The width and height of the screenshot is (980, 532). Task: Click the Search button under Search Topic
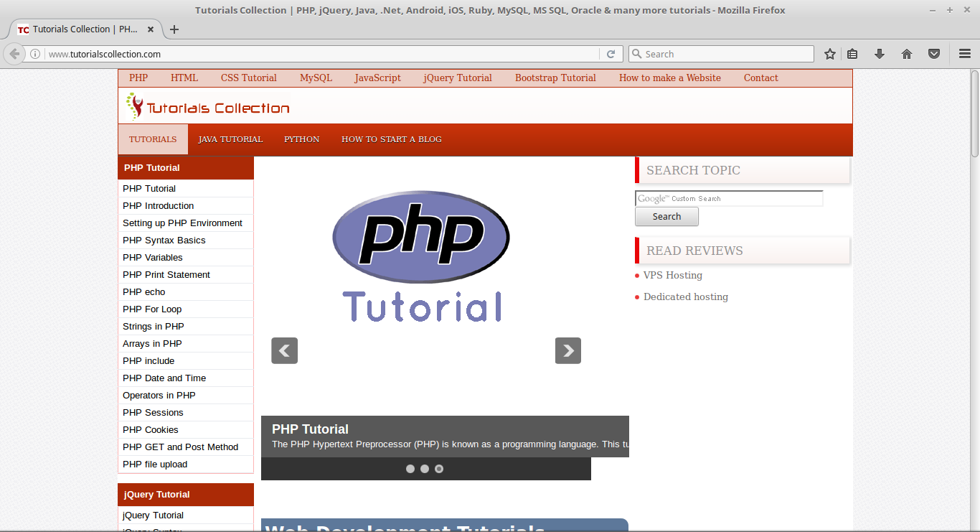click(666, 217)
